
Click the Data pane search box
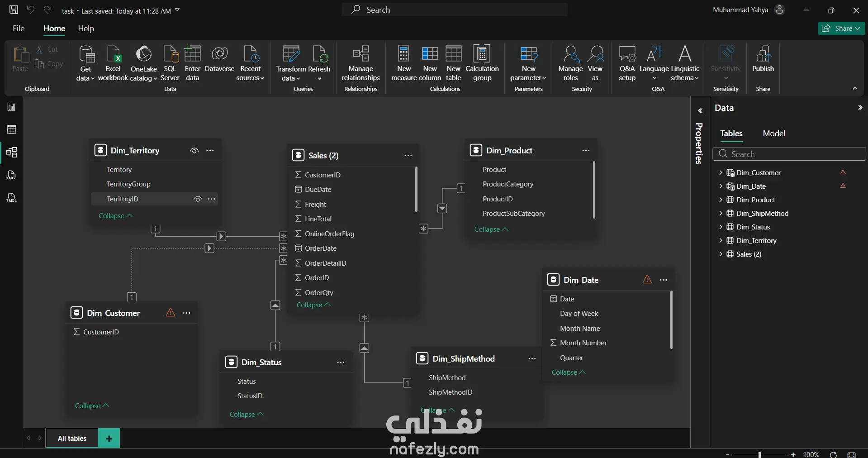[789, 154]
